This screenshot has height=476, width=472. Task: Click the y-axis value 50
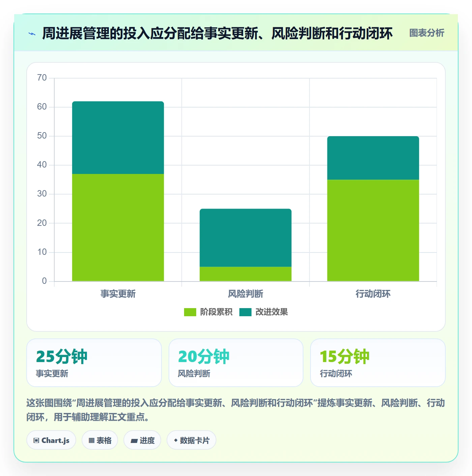pyautogui.click(x=42, y=136)
